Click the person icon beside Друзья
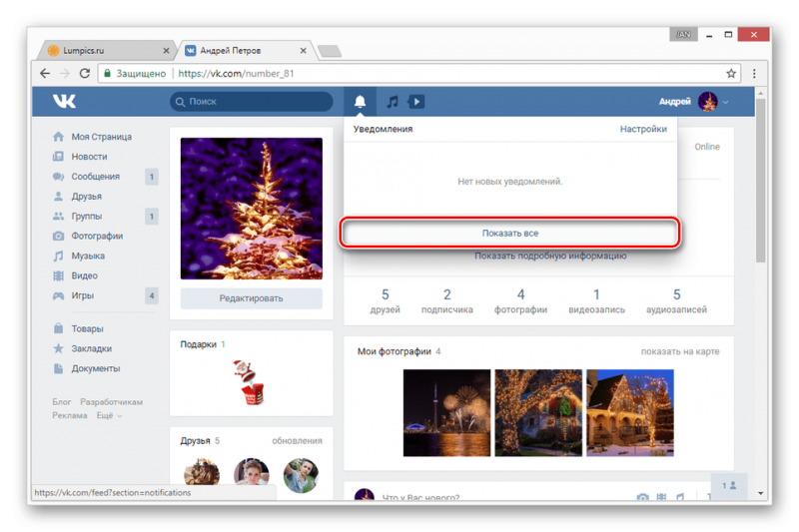 coord(59,196)
